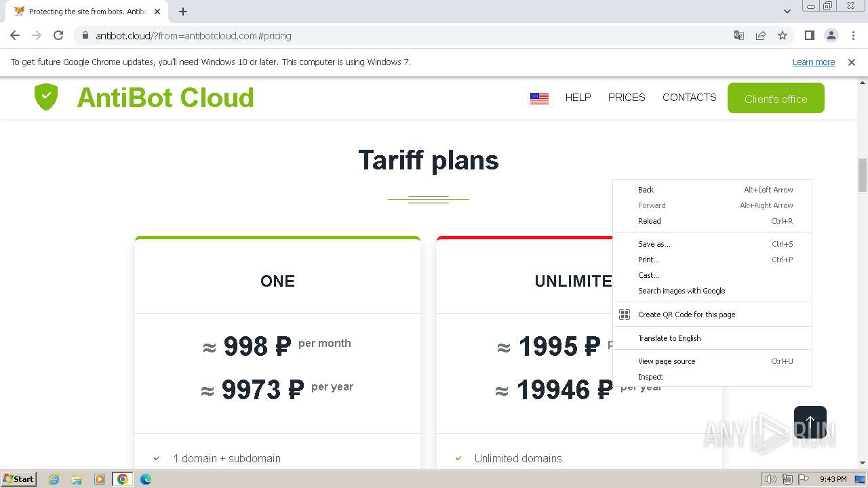Image resolution: width=868 pixels, height=488 pixels.
Task: Open a new tab with the plus icon
Action: click(183, 12)
